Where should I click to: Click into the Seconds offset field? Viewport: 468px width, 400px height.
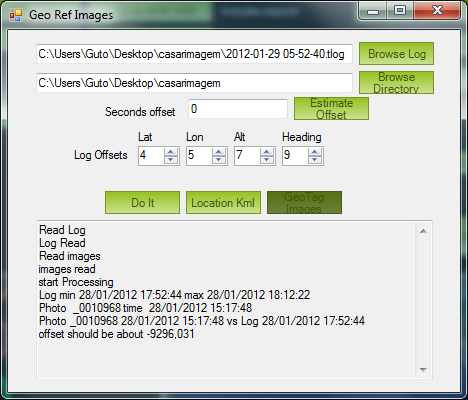point(238,109)
